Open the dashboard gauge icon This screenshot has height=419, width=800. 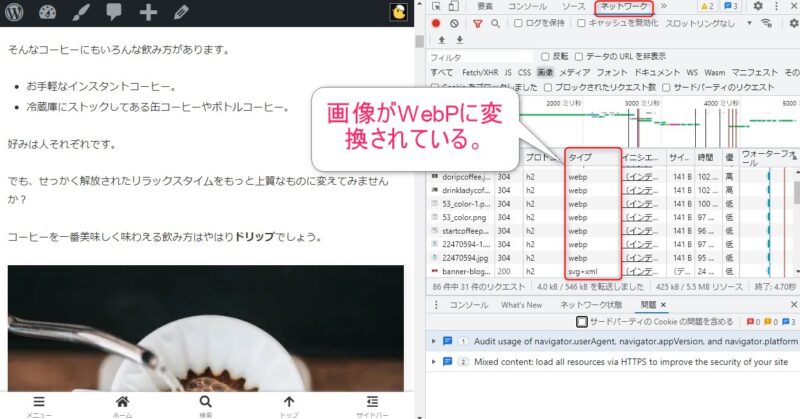(47, 12)
